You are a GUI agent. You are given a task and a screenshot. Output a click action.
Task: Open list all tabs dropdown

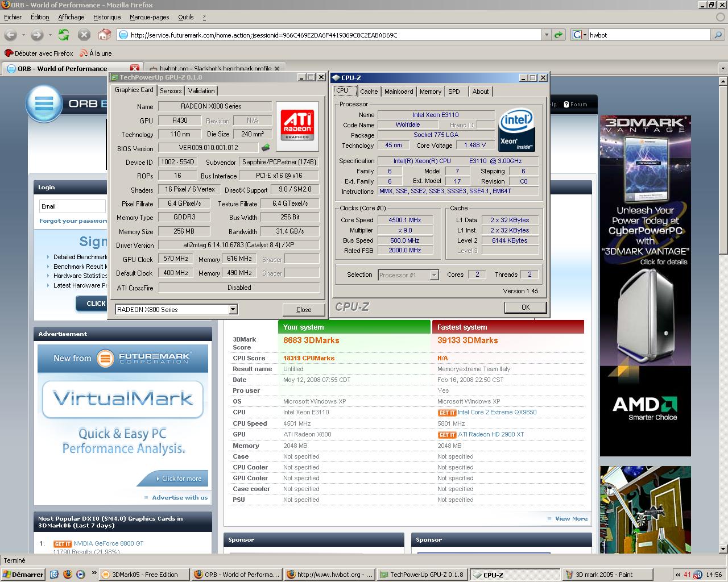coord(723,69)
